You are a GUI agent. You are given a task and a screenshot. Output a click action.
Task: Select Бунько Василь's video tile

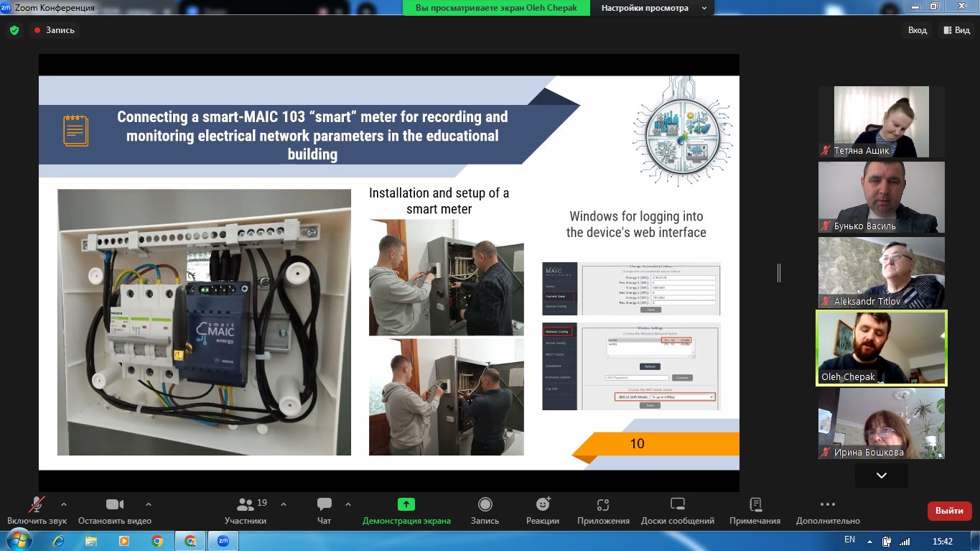tap(882, 198)
